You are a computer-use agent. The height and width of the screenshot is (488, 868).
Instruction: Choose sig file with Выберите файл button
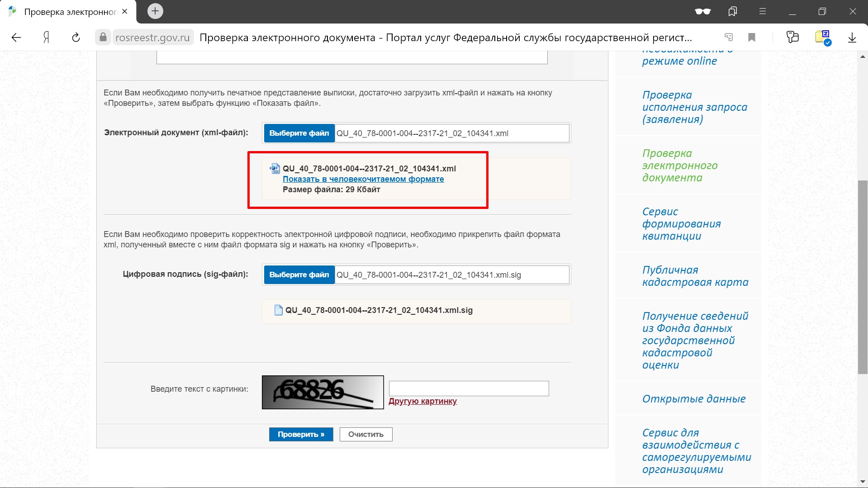[x=299, y=275]
